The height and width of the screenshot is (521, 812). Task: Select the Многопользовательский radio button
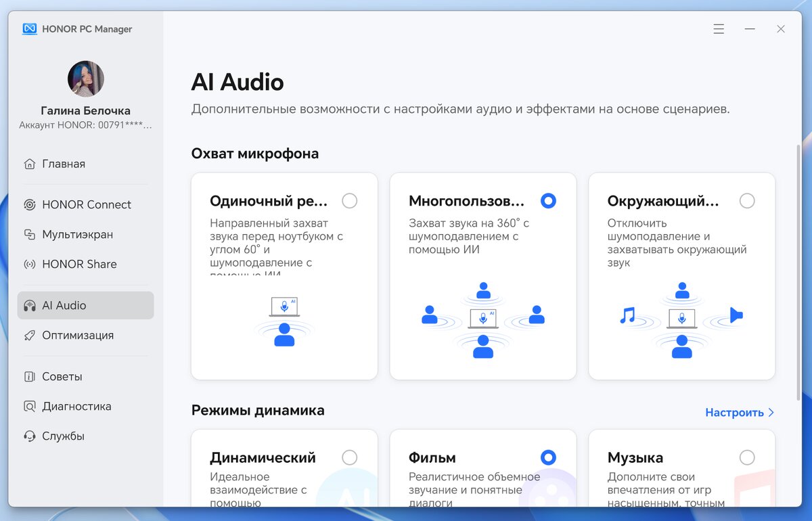point(548,201)
